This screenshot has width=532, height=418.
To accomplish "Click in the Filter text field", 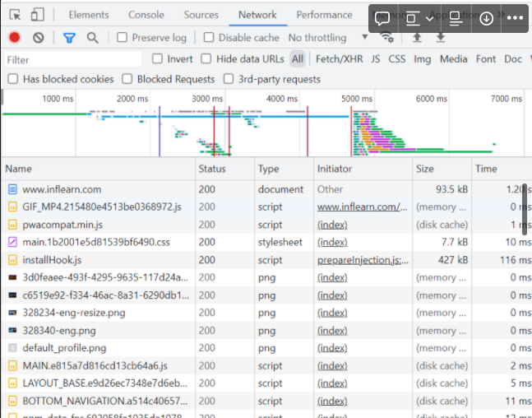I will [72, 60].
